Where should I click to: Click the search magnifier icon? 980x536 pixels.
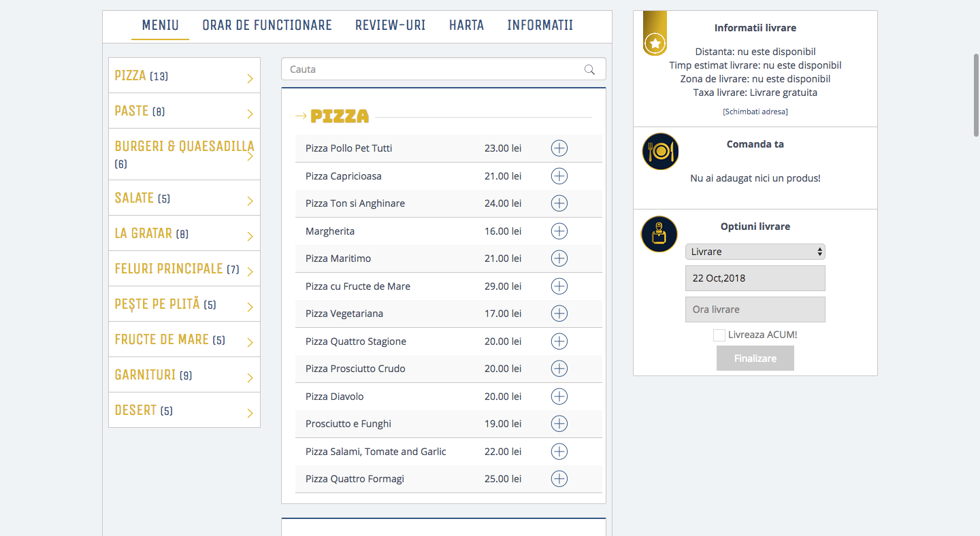coord(589,69)
